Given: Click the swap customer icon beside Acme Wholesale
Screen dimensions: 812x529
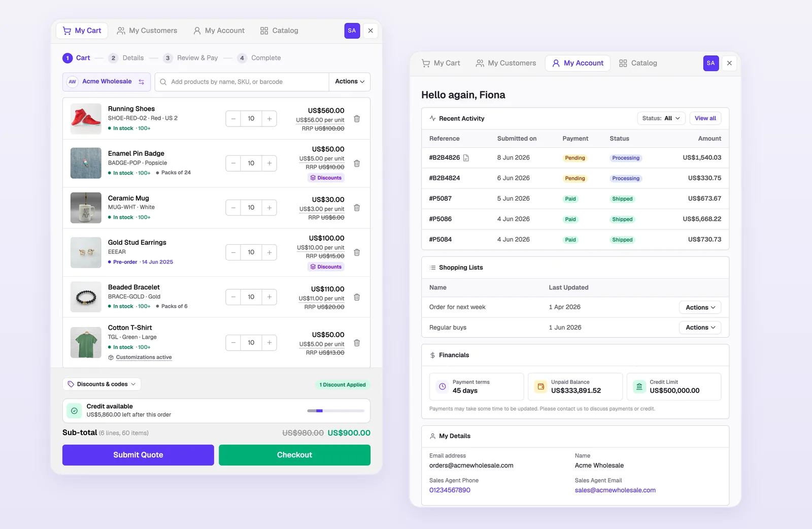Looking at the screenshot, I should click(x=142, y=82).
